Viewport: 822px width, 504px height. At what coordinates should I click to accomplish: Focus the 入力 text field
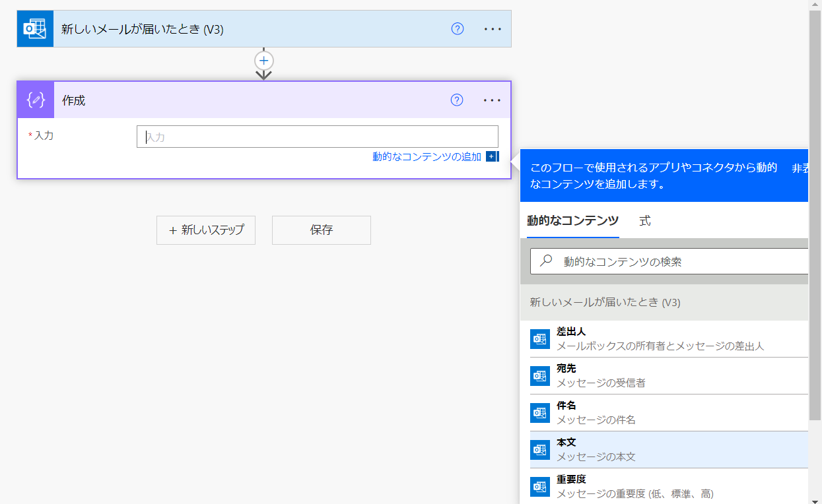[318, 137]
